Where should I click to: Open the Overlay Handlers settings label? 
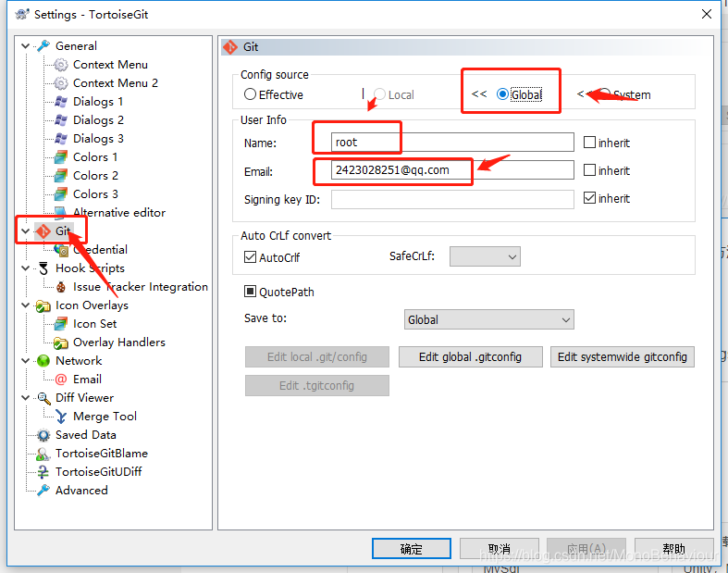119,343
